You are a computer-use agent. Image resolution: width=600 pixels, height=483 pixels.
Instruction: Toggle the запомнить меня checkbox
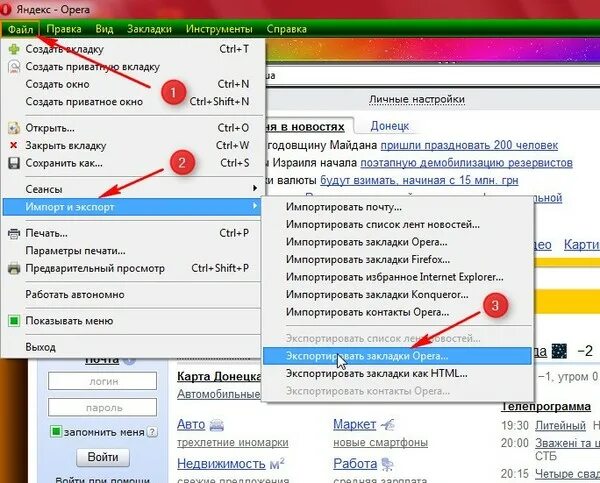click(x=56, y=432)
